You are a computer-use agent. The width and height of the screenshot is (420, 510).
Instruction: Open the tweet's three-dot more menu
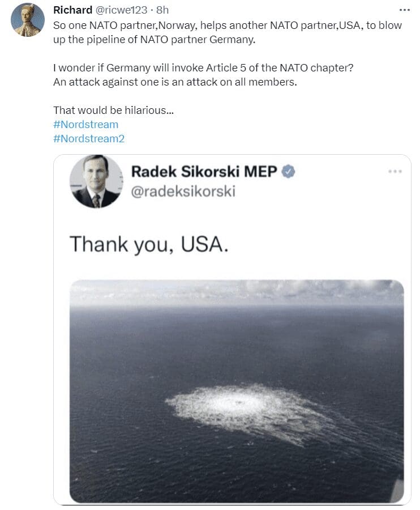pyautogui.click(x=404, y=10)
